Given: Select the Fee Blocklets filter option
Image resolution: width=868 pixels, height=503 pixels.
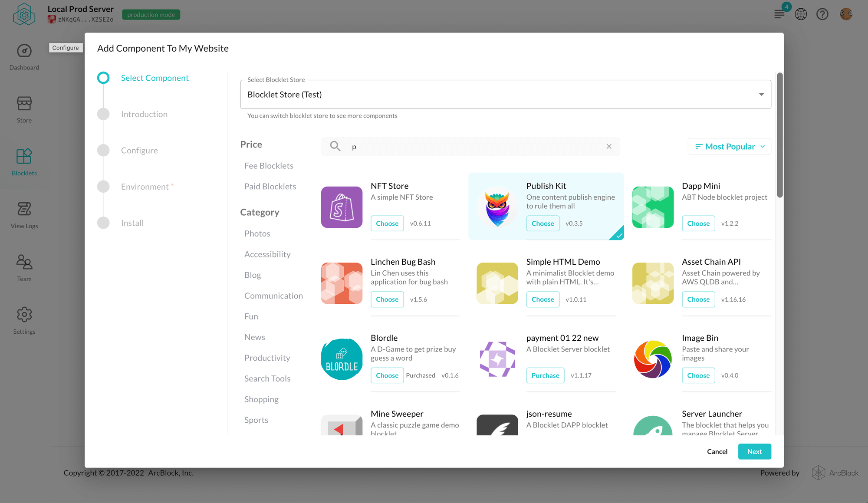Looking at the screenshot, I should (x=268, y=165).
